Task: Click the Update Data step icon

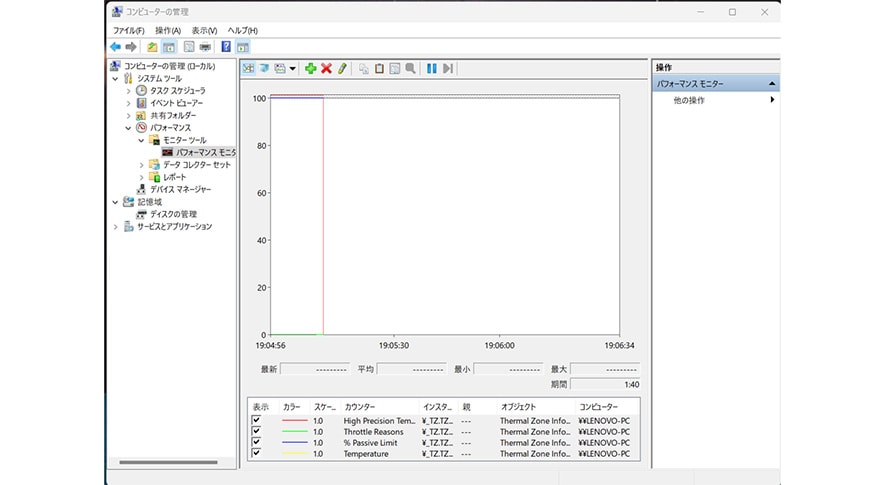Action: tap(448, 68)
